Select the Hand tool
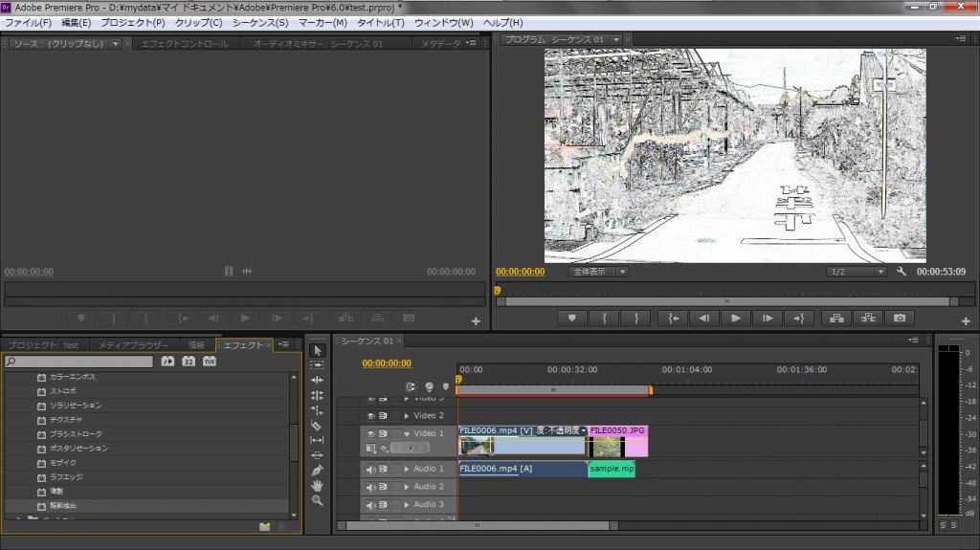Viewport: 980px width, 550px height. pyautogui.click(x=317, y=486)
